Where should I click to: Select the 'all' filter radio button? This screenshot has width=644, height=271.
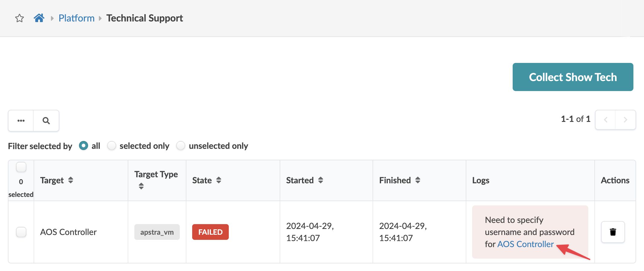click(x=84, y=146)
